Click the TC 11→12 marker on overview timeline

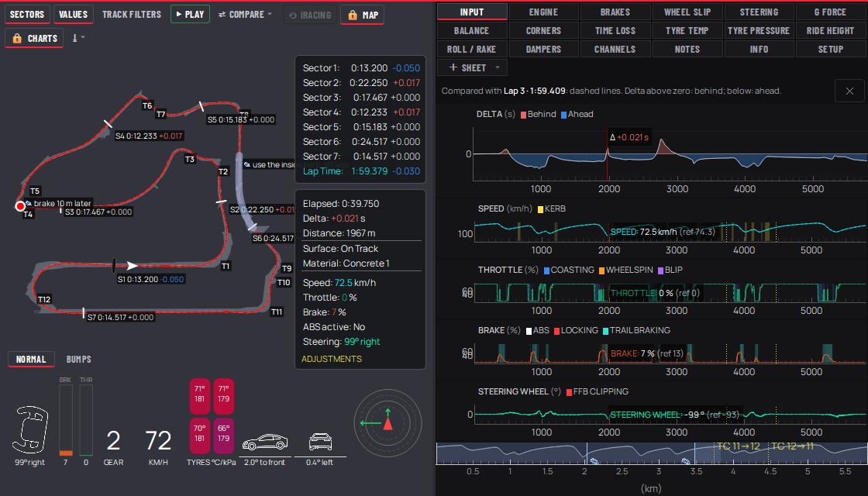[738, 446]
